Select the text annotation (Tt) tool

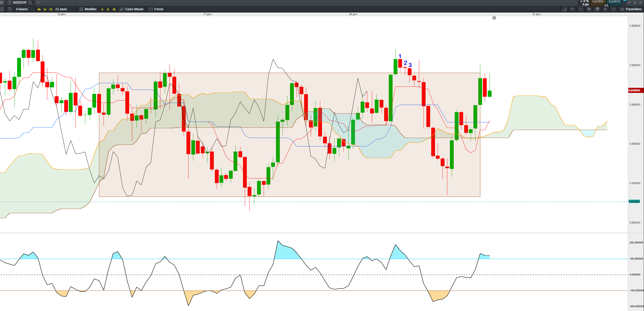[573, 9]
